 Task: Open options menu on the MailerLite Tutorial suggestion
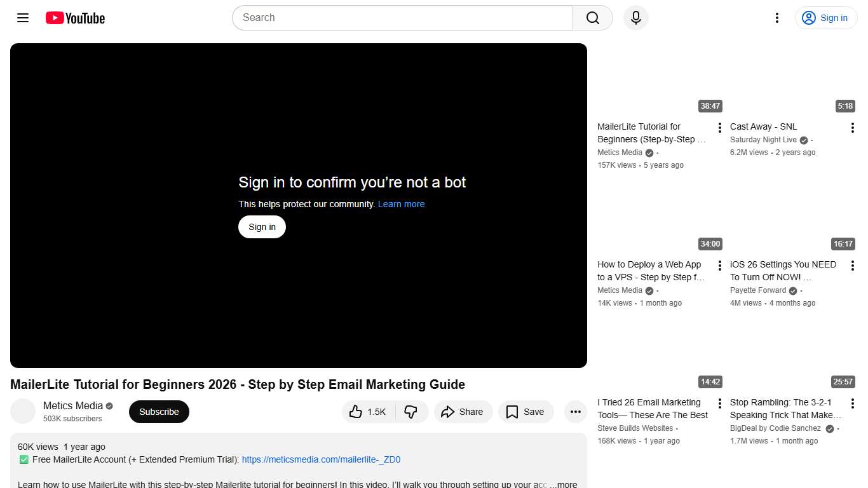click(x=719, y=127)
